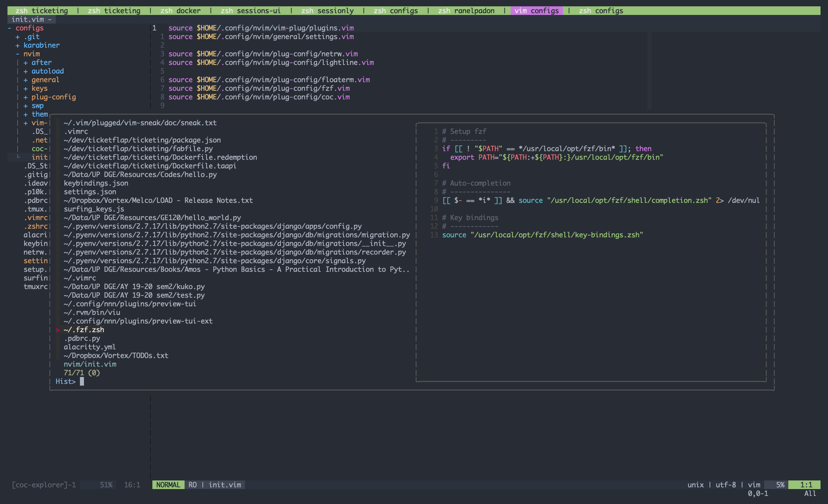Switch to the zsh sessions-ui tab
Screen dimensions: 828x504
250,11
